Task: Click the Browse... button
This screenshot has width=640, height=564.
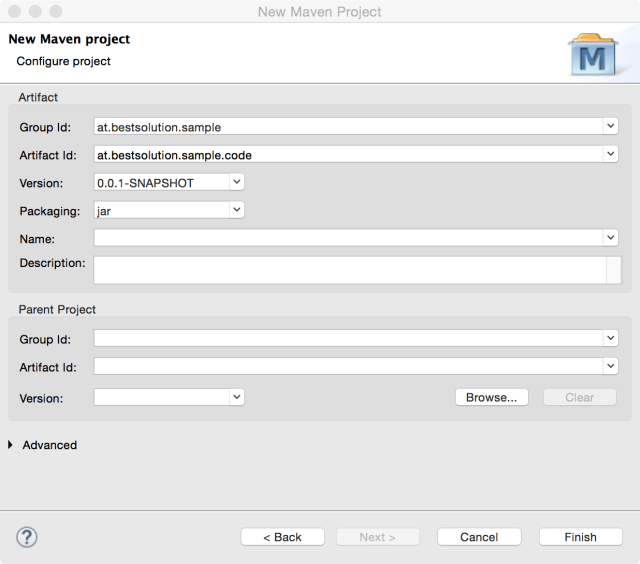Action: pos(491,397)
